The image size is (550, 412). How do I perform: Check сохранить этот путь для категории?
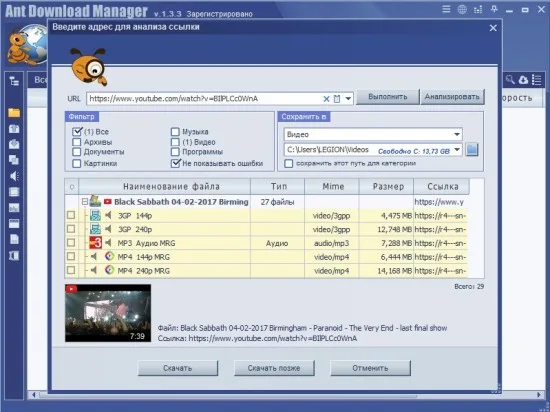tap(289, 163)
